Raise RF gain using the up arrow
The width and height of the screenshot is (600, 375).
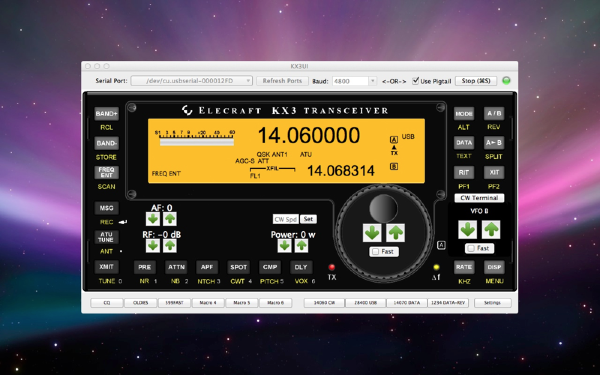(x=170, y=246)
